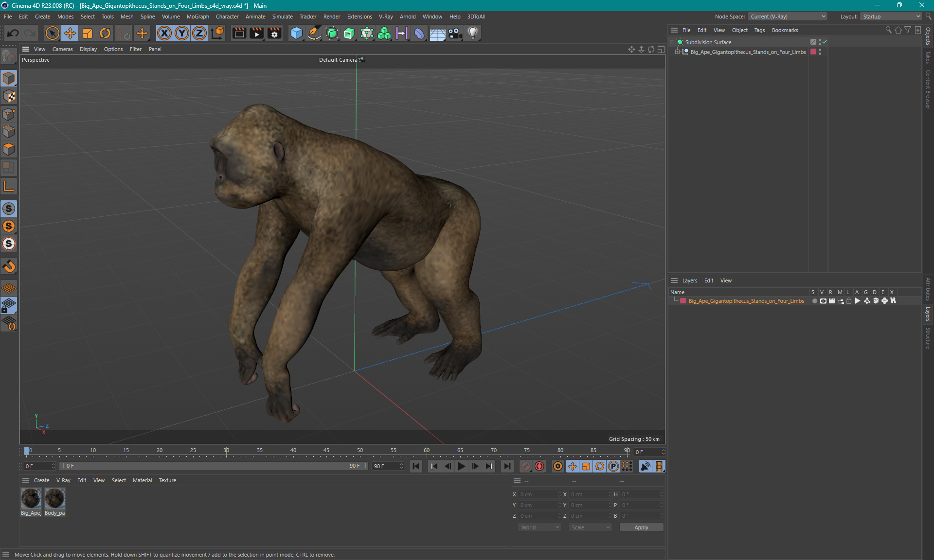The width and height of the screenshot is (934, 560).
Task: Click the end frame 90 F stepper
Action: click(x=401, y=466)
